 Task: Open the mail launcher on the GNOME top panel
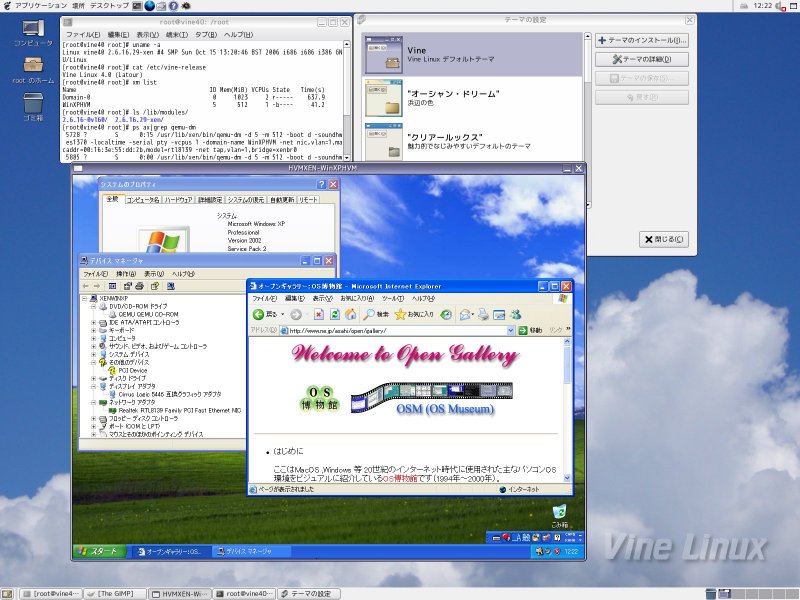coord(161,6)
